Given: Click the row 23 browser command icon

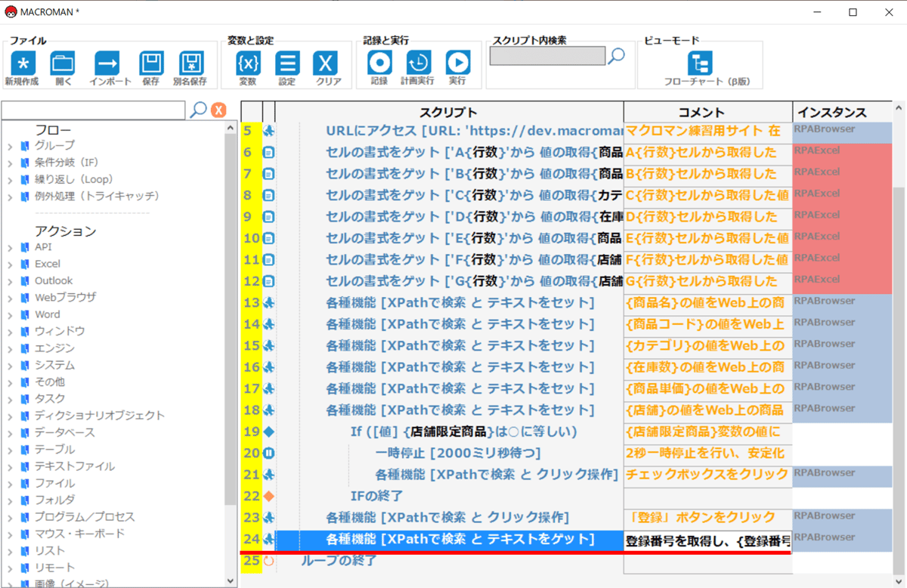Looking at the screenshot, I should pyautogui.click(x=269, y=518).
